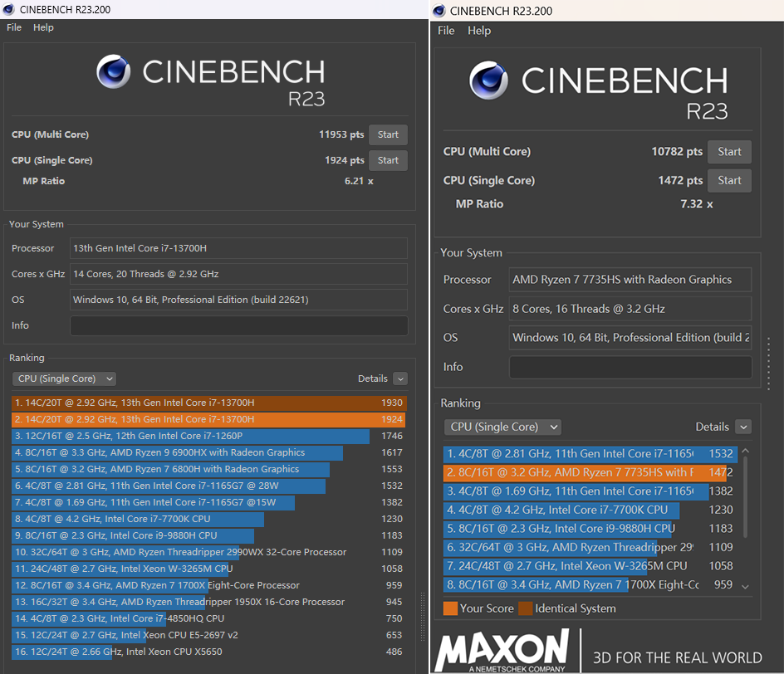784x674 pixels.
Task: Click the scroll-up arrow of the Ryzen ranking list
Action: coord(745,451)
